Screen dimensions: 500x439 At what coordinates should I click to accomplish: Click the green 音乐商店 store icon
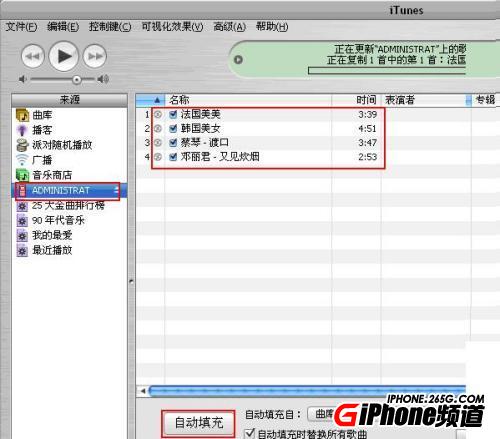[22, 175]
